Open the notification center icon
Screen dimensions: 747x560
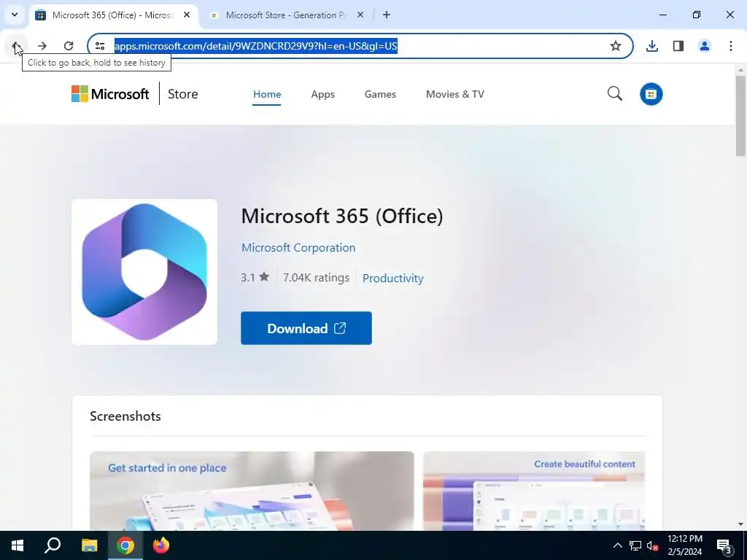(x=724, y=545)
